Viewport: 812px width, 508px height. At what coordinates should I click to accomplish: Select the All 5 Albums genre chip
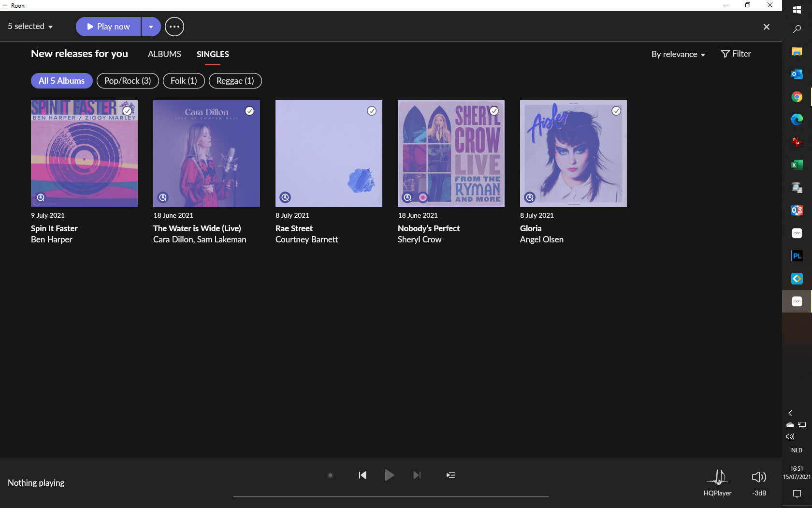click(x=62, y=81)
